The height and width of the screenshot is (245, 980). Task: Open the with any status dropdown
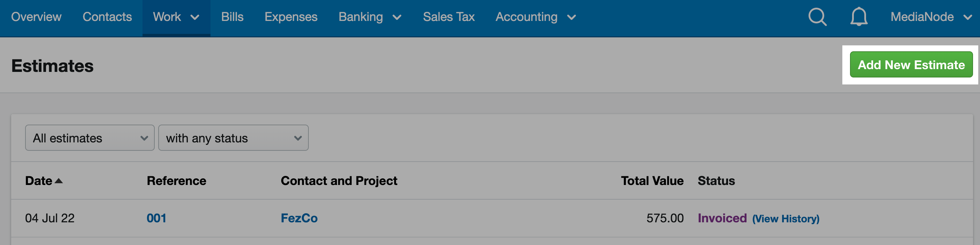click(x=233, y=138)
